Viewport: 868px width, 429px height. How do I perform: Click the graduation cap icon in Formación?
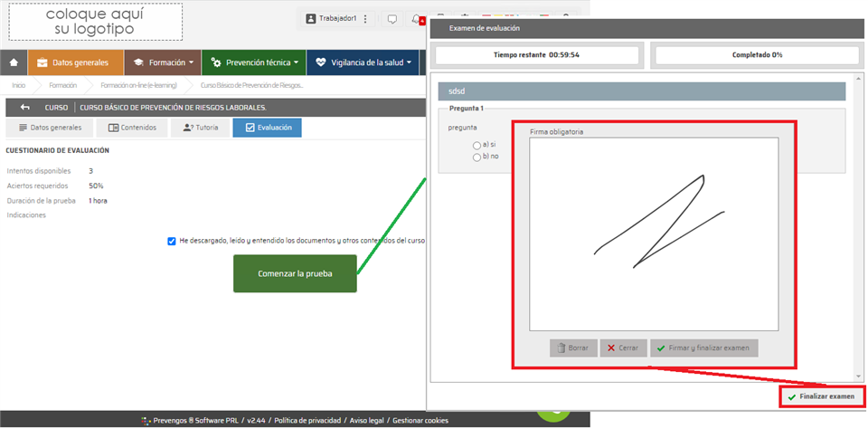point(138,62)
